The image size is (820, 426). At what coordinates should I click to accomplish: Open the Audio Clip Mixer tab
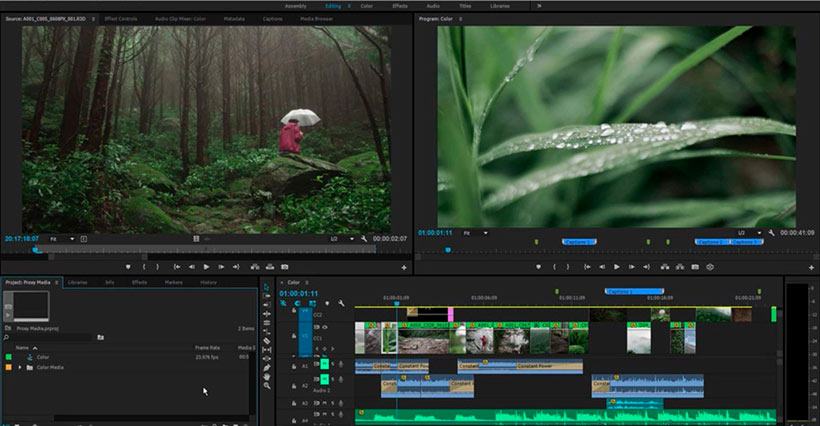(x=180, y=19)
